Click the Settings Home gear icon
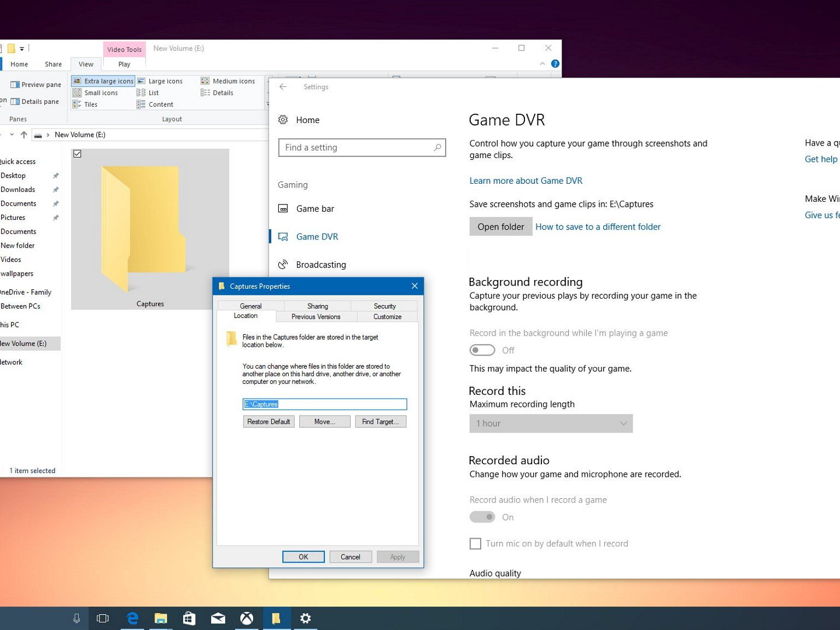This screenshot has height=630, width=840. pos(283,120)
